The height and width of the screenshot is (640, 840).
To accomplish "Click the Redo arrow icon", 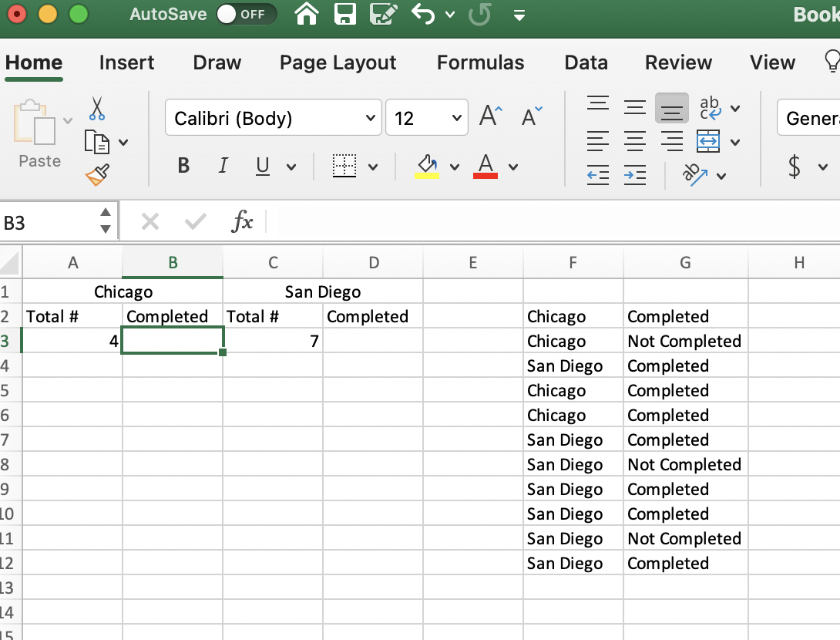I will [479, 14].
